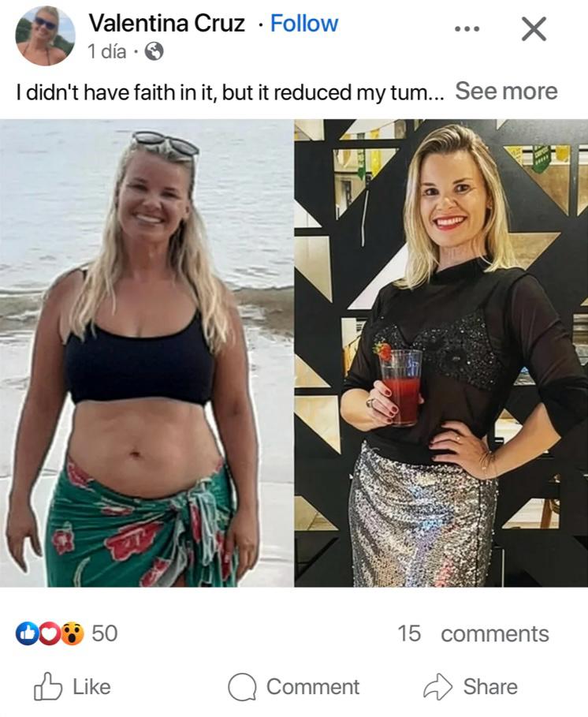View the wow emoji reaction icon

tap(73, 633)
